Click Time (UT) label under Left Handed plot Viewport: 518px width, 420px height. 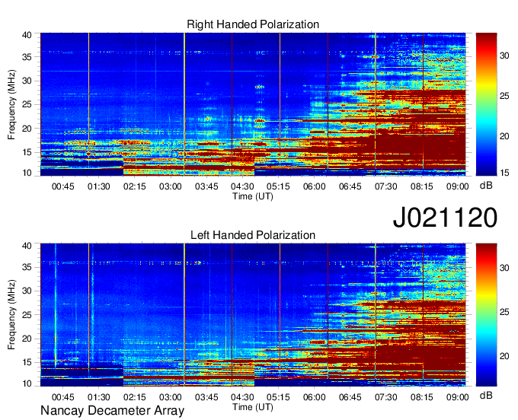[253, 407]
